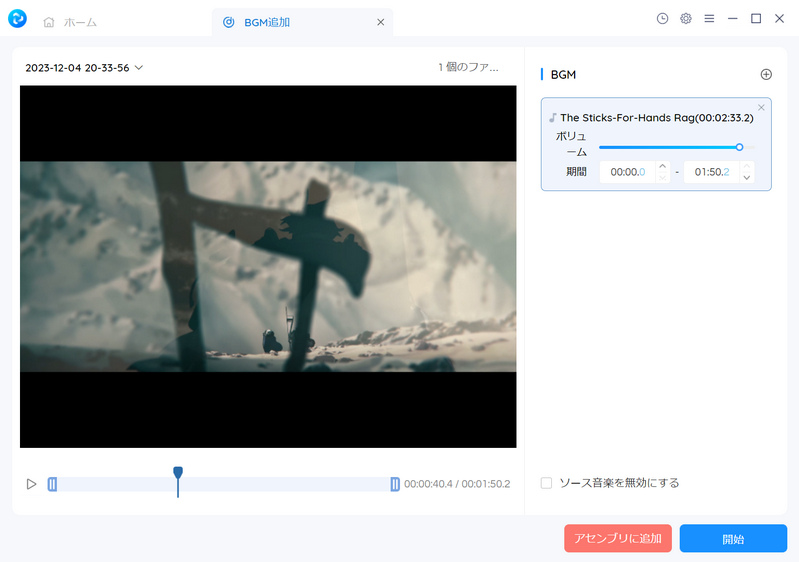Open settings gear icon
Screen dimensions: 799x562
[686, 18]
